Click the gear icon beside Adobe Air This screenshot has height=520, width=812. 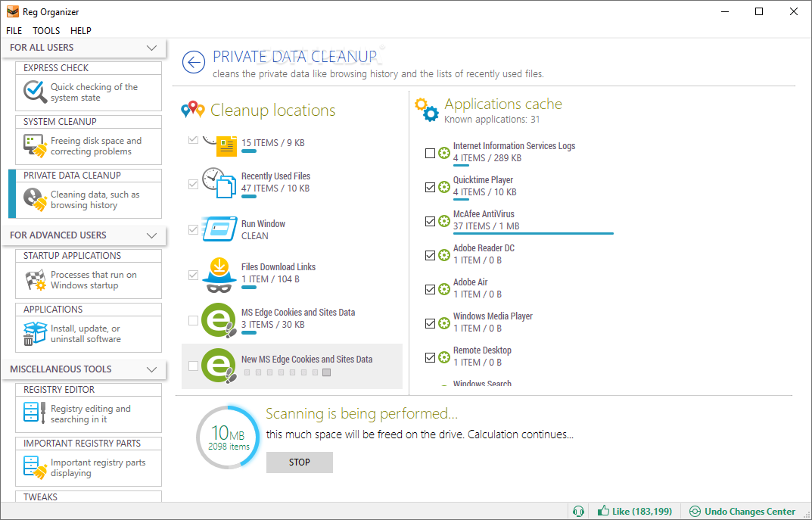[443, 289]
